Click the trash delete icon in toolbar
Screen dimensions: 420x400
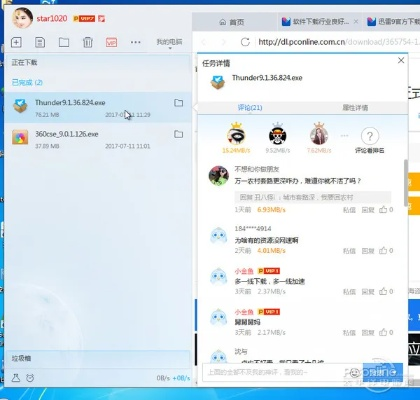coord(88,42)
